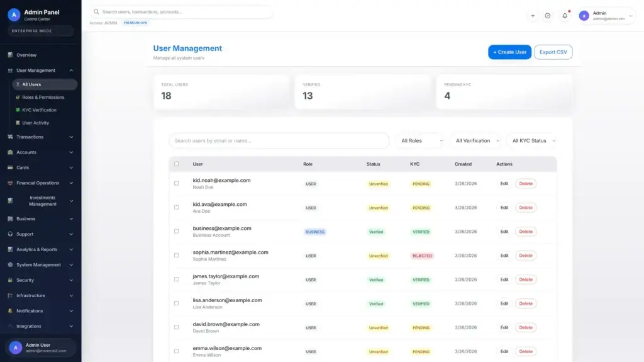Open User Activity submenu item
The height and width of the screenshot is (362, 644).
click(x=45, y=123)
